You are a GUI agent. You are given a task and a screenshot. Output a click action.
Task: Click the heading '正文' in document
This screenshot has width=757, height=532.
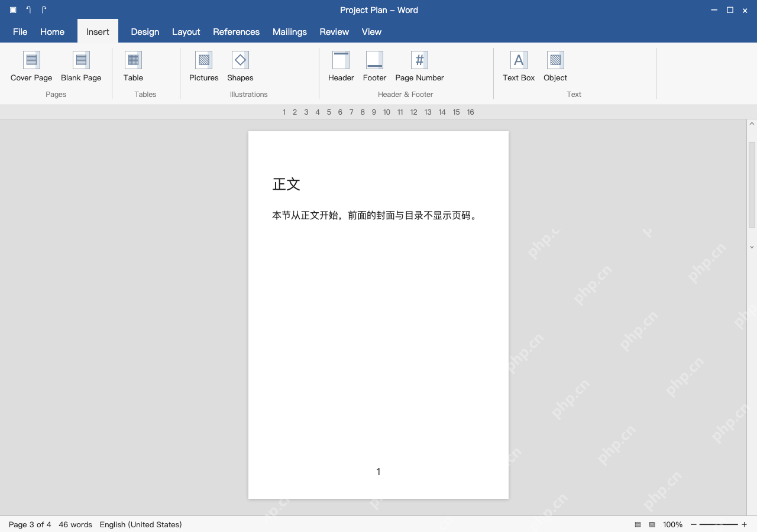click(x=286, y=184)
